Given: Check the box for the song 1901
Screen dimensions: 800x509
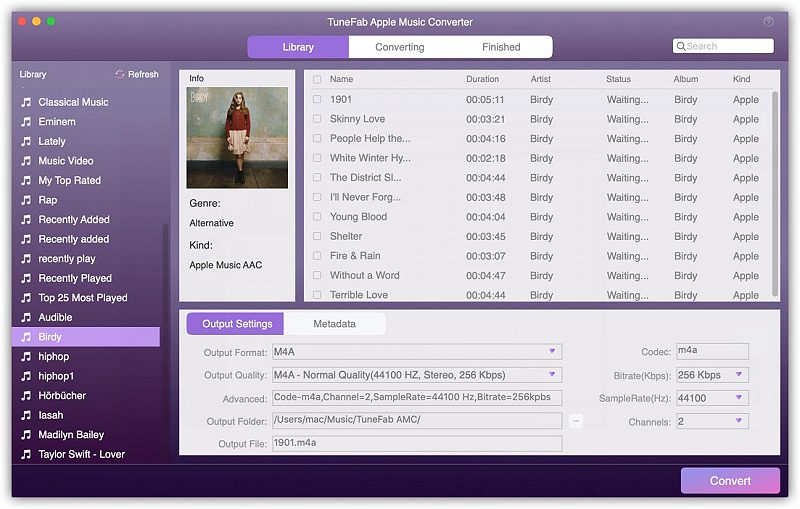Looking at the screenshot, I should pyautogui.click(x=317, y=100).
